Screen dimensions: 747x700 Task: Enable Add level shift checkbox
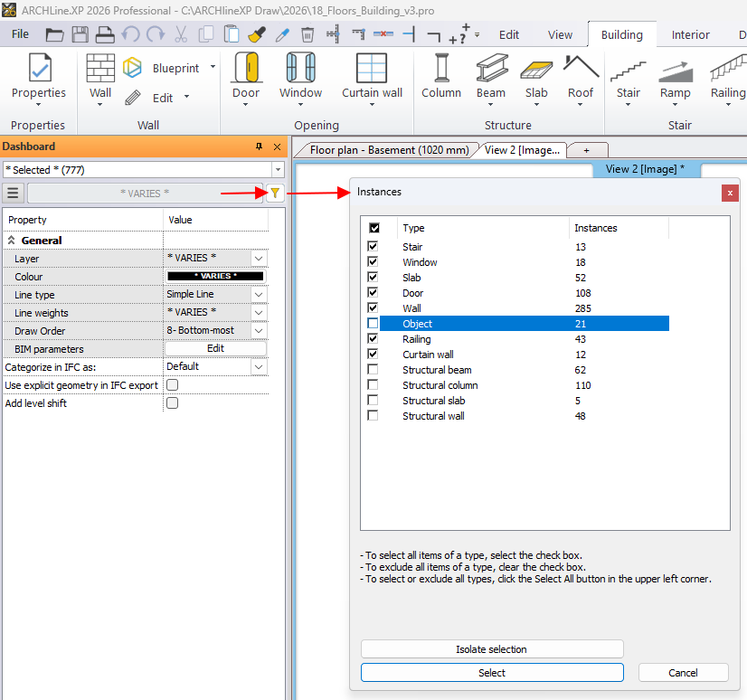point(172,403)
